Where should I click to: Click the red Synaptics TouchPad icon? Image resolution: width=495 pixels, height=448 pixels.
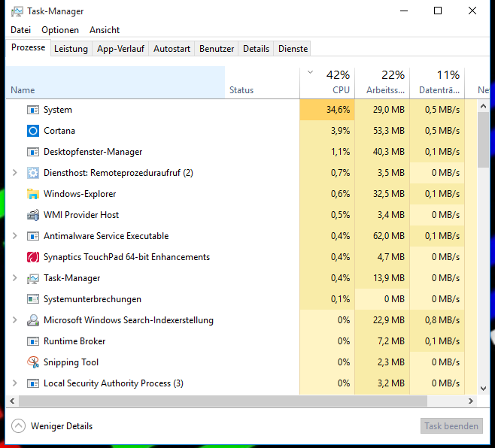(33, 257)
